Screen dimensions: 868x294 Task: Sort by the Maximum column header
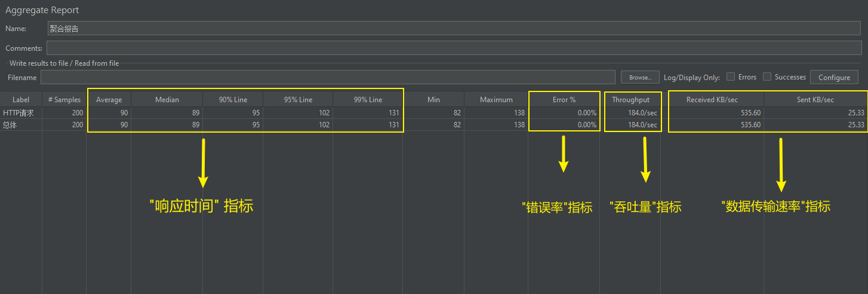tap(496, 100)
